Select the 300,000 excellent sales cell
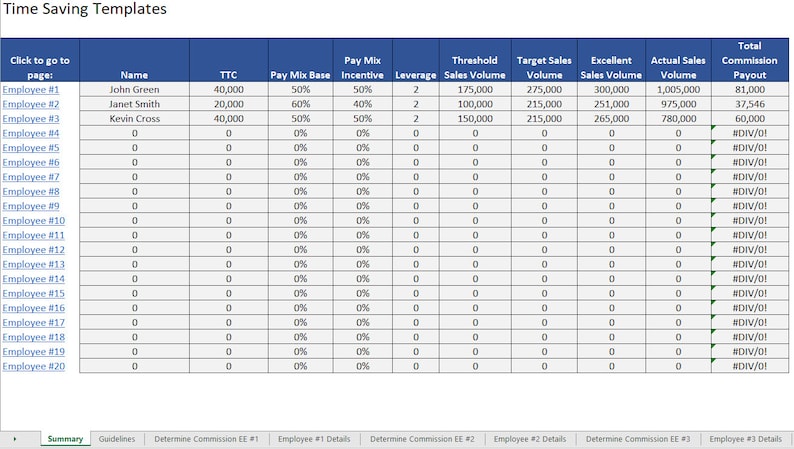The width and height of the screenshot is (794, 449). coord(611,90)
